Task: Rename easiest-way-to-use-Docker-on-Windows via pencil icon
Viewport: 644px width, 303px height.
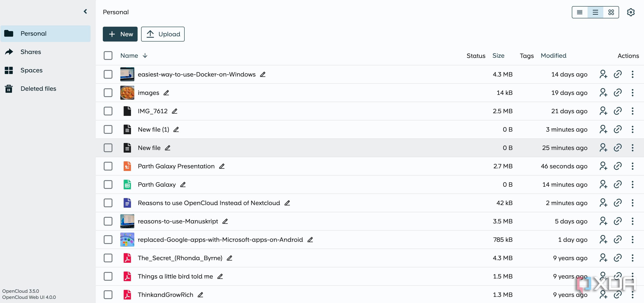Action: (x=262, y=75)
